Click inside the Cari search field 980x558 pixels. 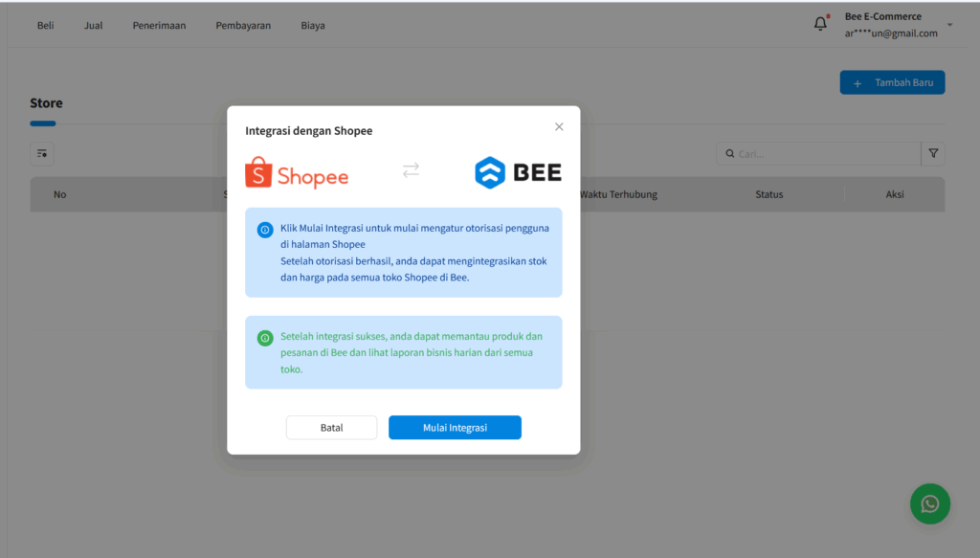(823, 153)
